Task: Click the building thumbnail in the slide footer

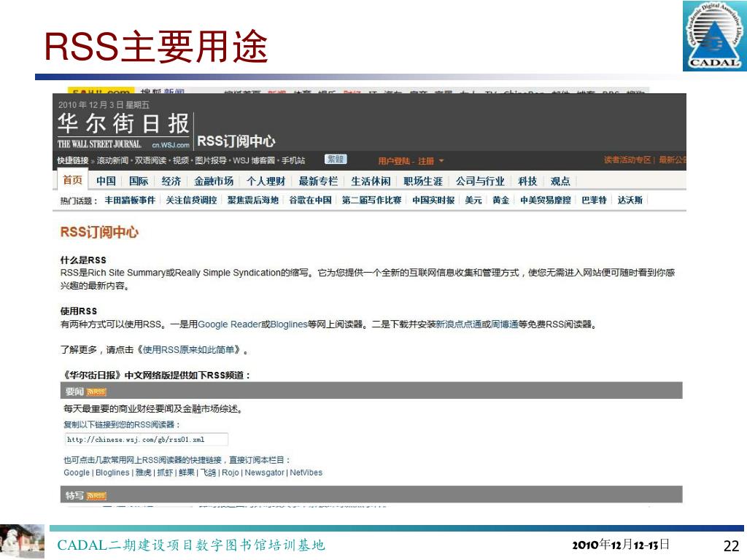Action: 22,541
